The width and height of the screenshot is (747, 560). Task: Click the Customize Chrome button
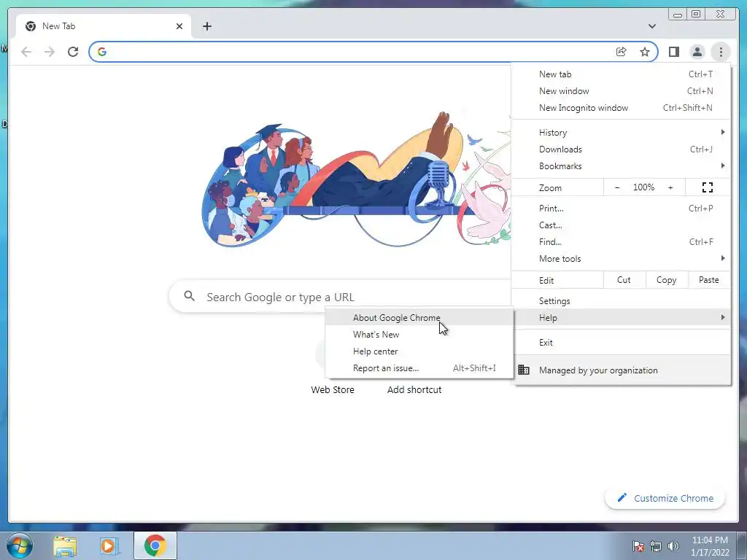665,498
